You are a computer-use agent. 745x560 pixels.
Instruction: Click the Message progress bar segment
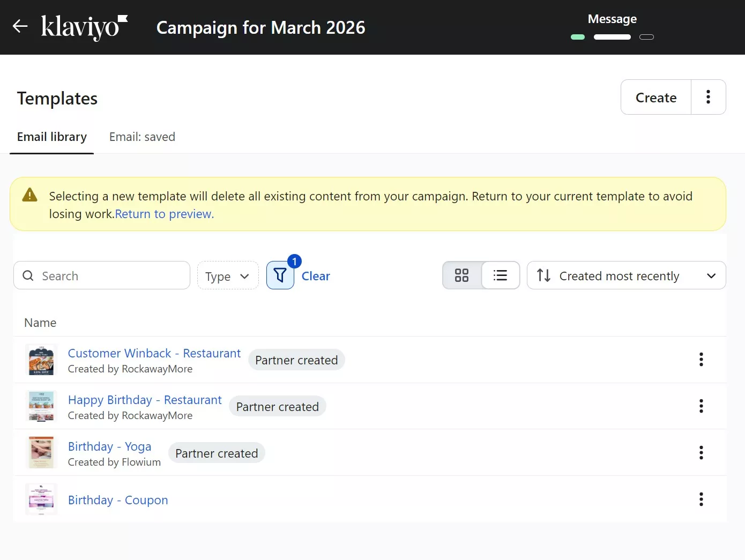(x=612, y=37)
